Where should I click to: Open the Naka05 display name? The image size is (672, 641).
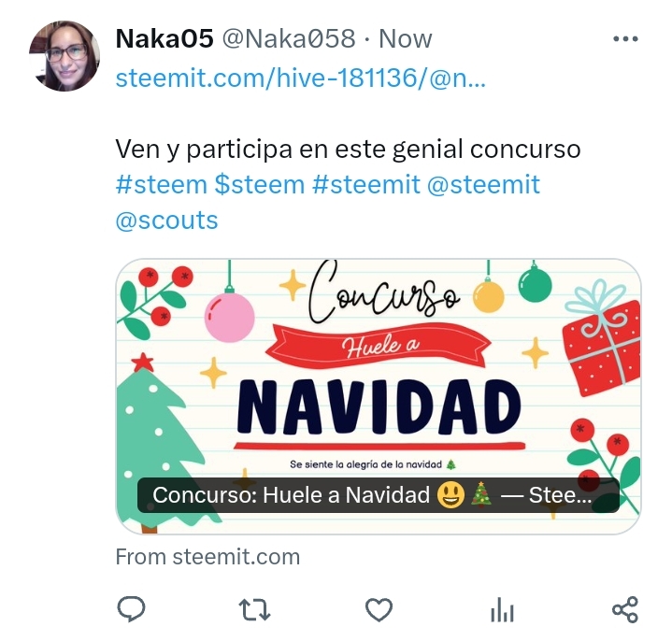(164, 39)
